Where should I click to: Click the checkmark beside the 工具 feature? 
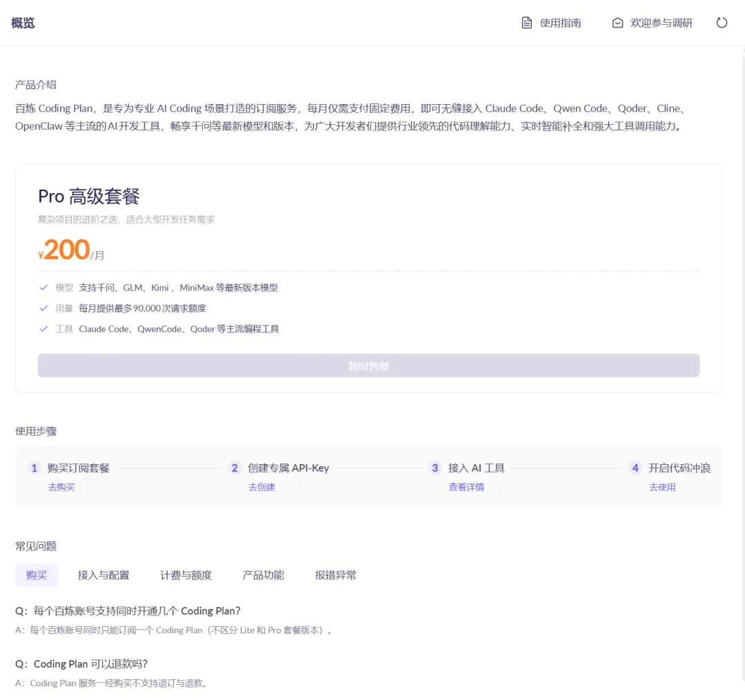[43, 329]
